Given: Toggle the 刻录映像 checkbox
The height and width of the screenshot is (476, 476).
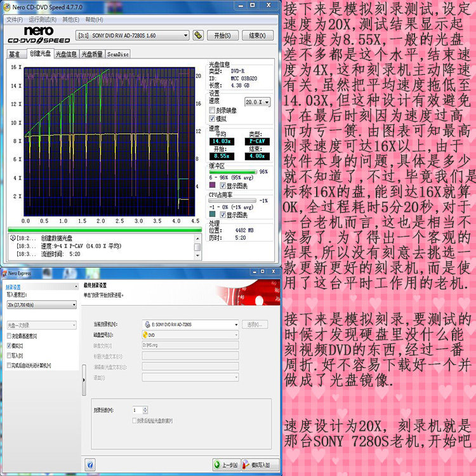Looking at the screenshot, I should (x=212, y=110).
